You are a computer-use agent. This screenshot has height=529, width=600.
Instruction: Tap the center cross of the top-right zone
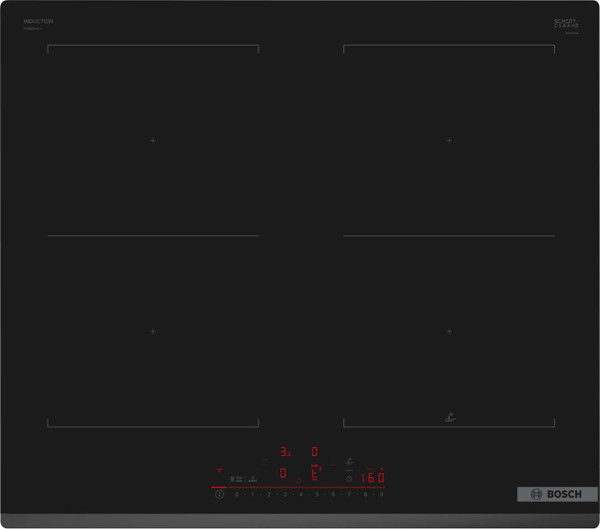point(449,141)
